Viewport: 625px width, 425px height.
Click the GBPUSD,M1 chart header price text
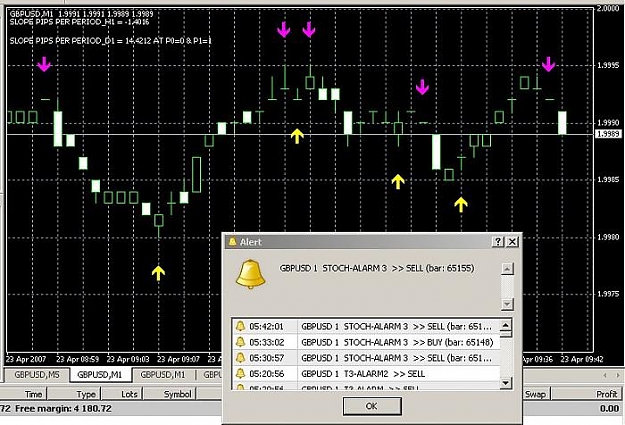click(x=81, y=14)
